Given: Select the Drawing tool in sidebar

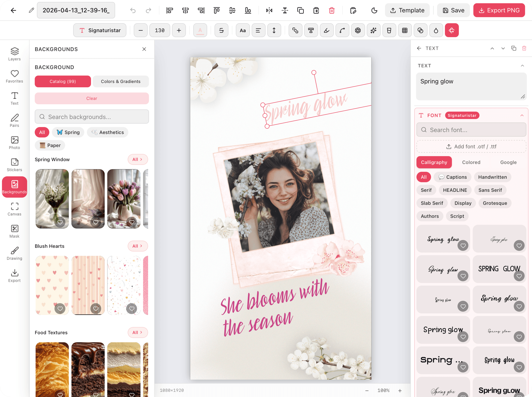Looking at the screenshot, I should tap(14, 253).
